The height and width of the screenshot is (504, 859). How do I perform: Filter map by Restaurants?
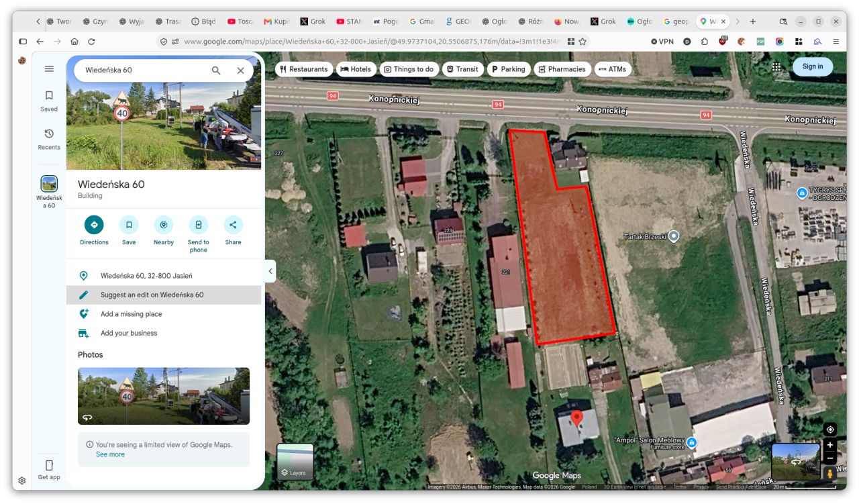[x=303, y=69]
